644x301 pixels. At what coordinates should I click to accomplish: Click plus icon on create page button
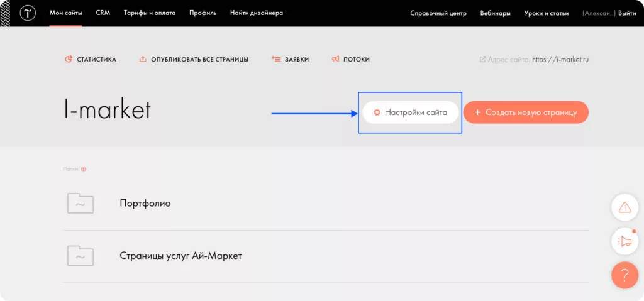pyautogui.click(x=477, y=112)
